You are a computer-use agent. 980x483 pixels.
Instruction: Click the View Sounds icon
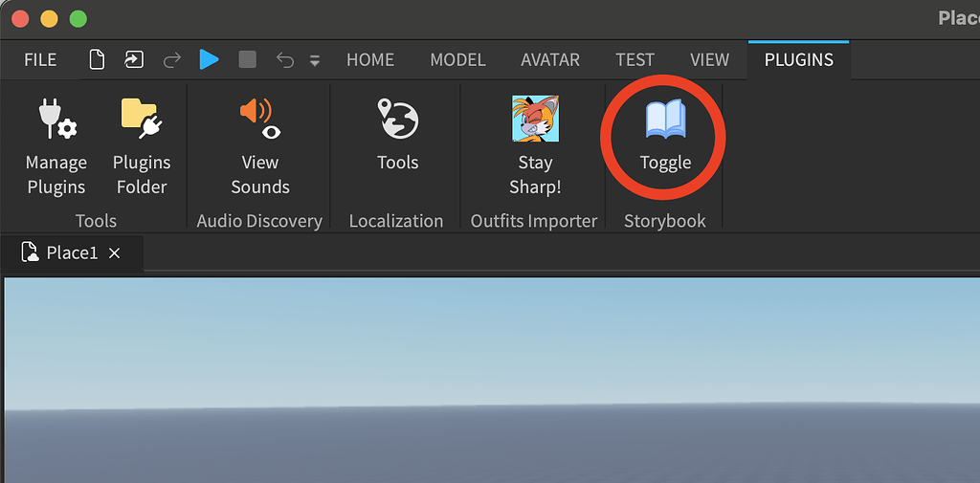point(259,120)
